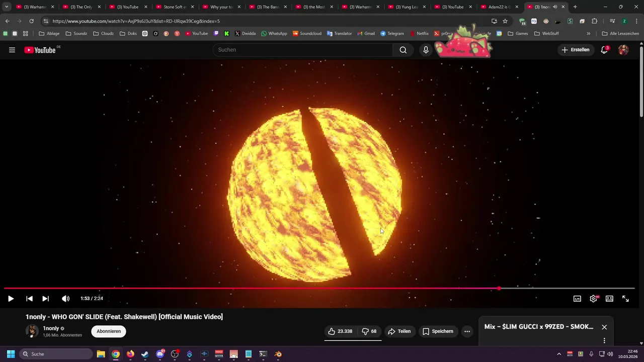Image resolution: width=644 pixels, height=362 pixels.
Task: Bookmark this page with the star
Action: click(x=505, y=21)
